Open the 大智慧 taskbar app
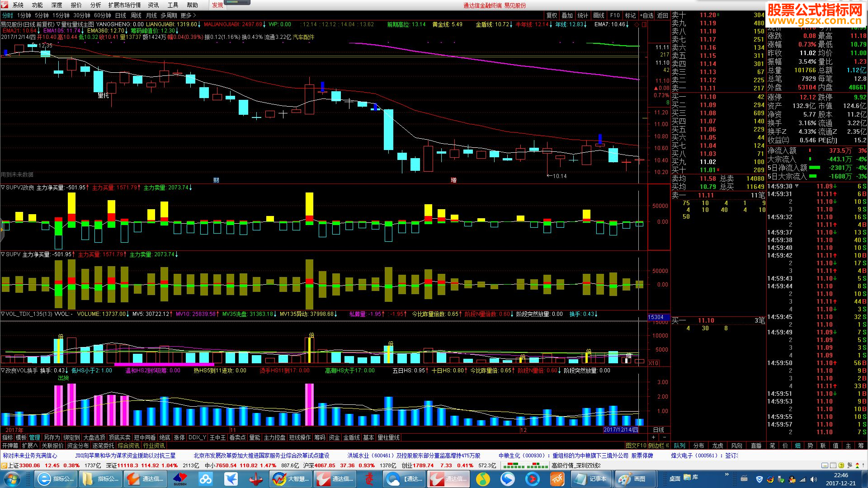 pos(292,479)
